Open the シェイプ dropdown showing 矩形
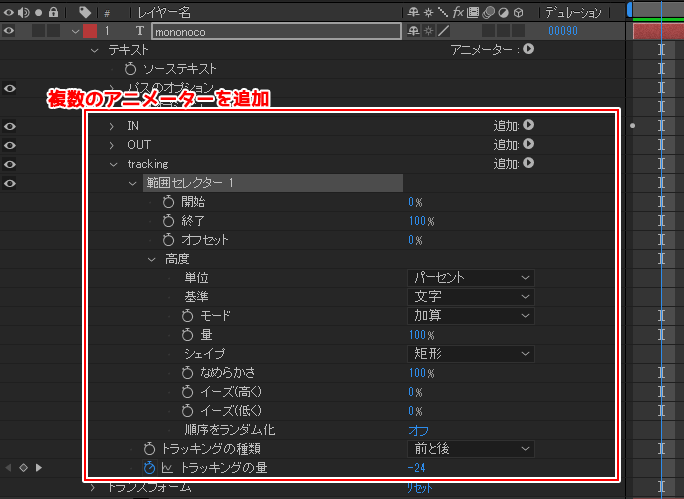 (471, 354)
